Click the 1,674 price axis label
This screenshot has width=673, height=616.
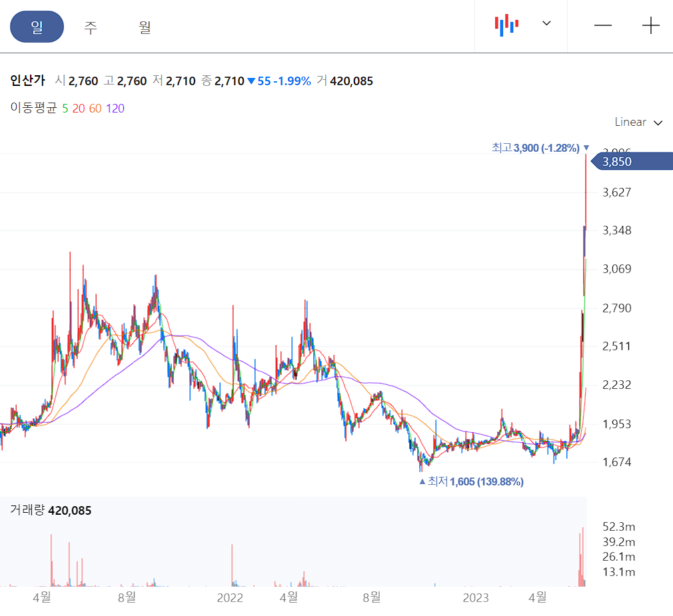(x=617, y=462)
